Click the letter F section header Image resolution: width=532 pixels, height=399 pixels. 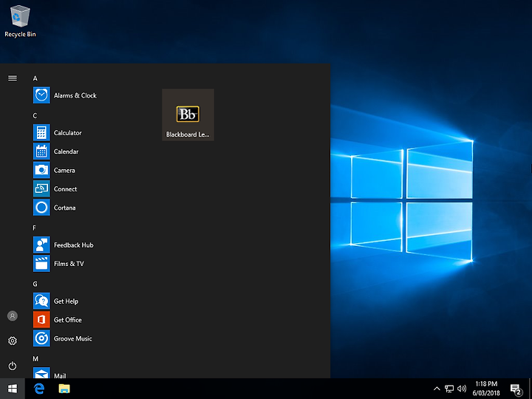(x=35, y=228)
